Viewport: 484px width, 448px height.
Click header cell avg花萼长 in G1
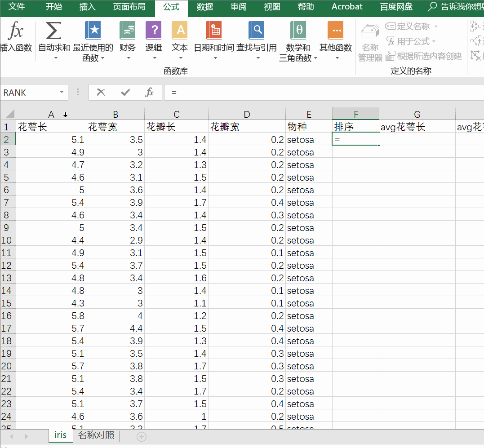coord(417,127)
